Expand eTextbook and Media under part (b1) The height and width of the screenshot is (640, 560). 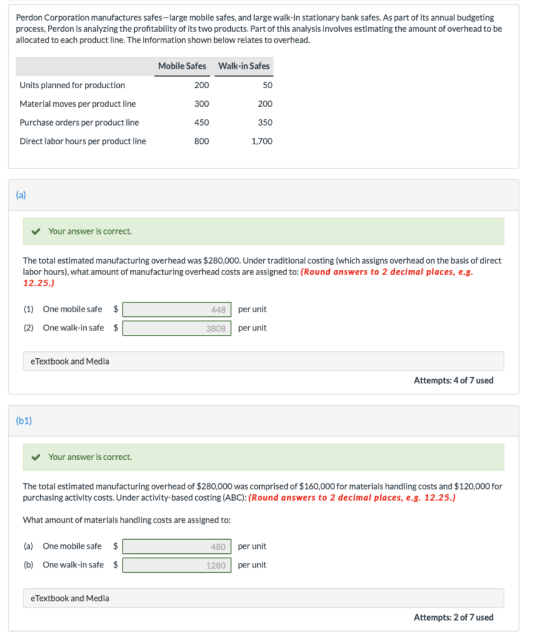(263, 598)
